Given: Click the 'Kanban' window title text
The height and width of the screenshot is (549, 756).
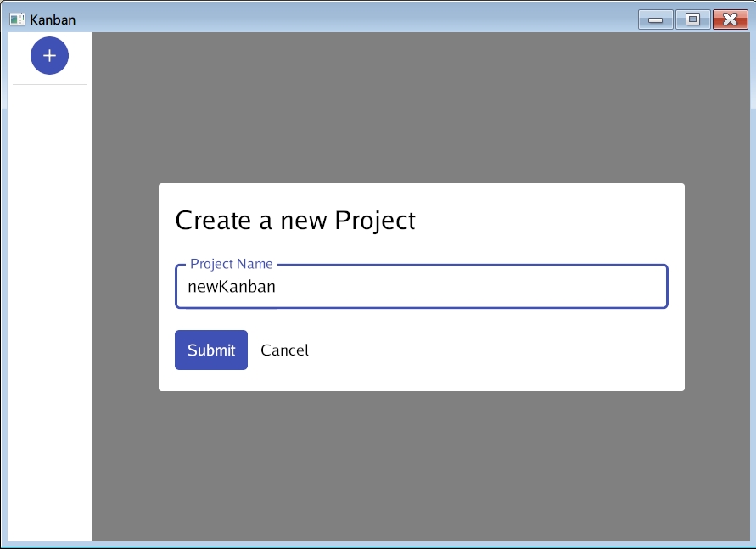Looking at the screenshot, I should [53, 19].
